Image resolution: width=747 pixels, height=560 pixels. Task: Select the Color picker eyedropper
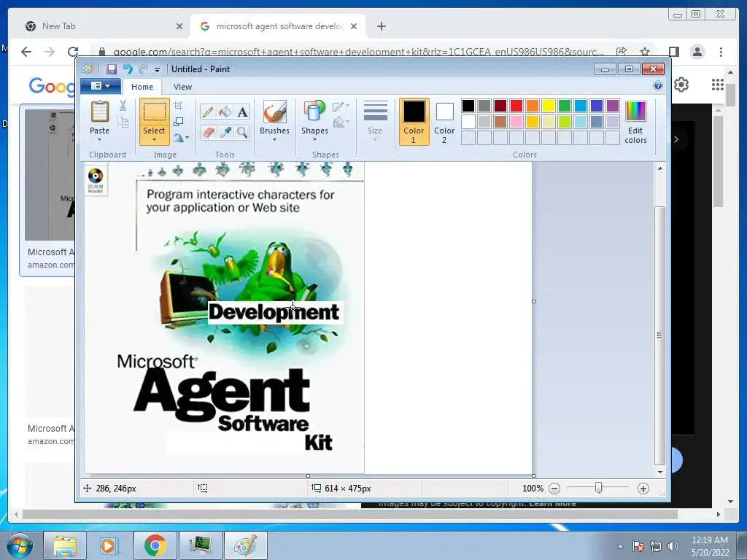coord(225,132)
